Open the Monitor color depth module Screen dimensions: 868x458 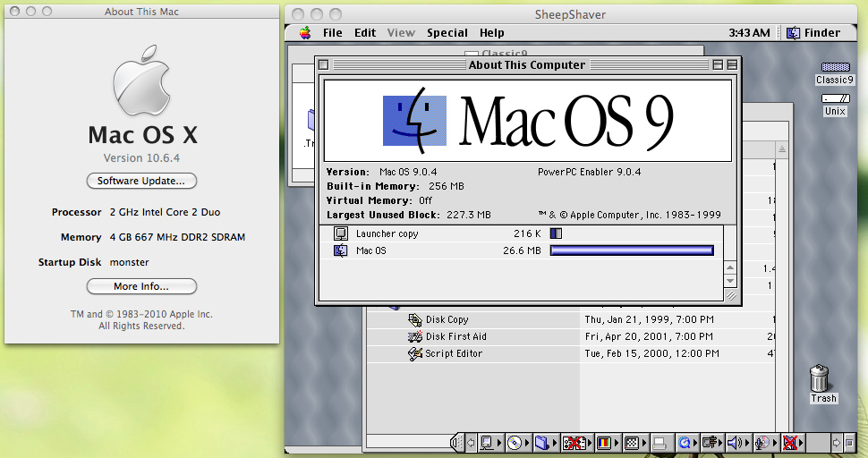pos(608,443)
